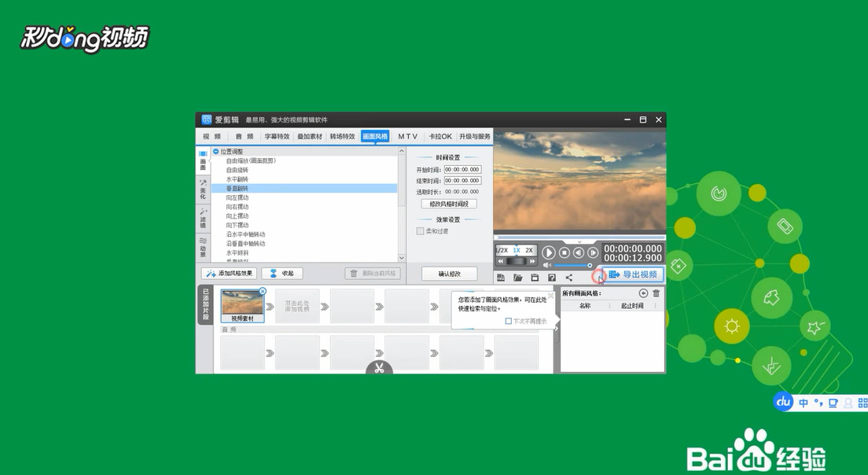Open the MTV tab
Image resolution: width=868 pixels, height=475 pixels.
407,136
